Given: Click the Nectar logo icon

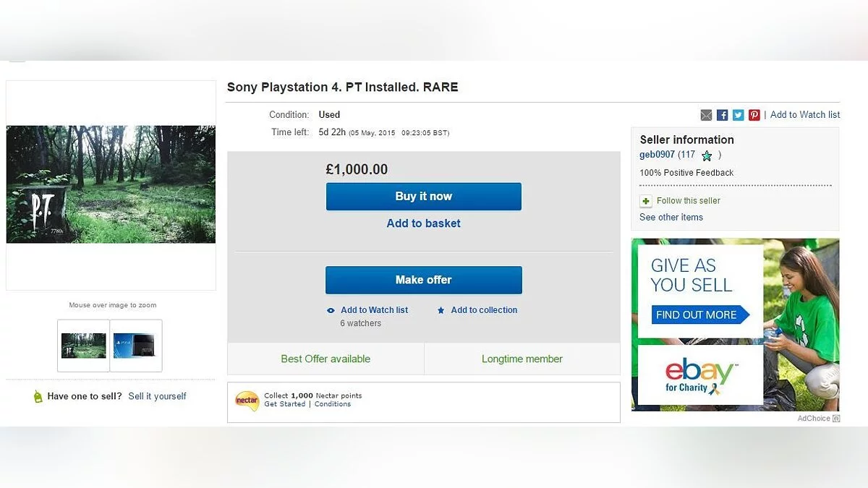Looking at the screenshot, I should 247,400.
